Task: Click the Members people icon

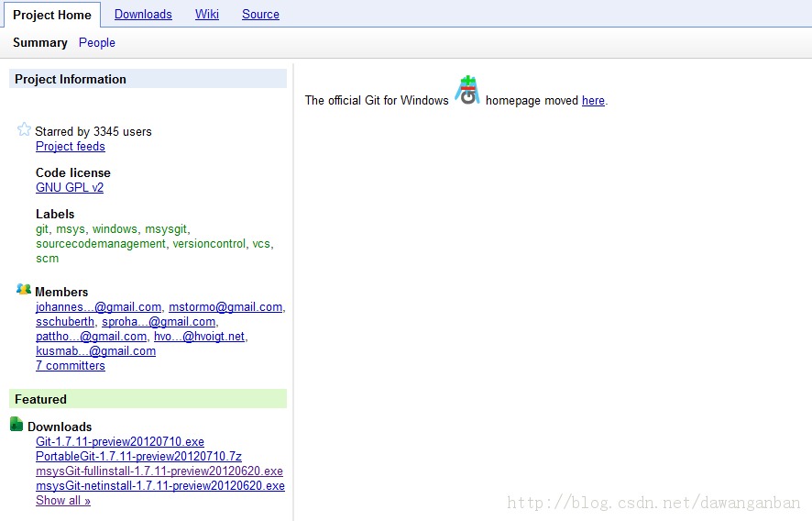Action: click(23, 289)
